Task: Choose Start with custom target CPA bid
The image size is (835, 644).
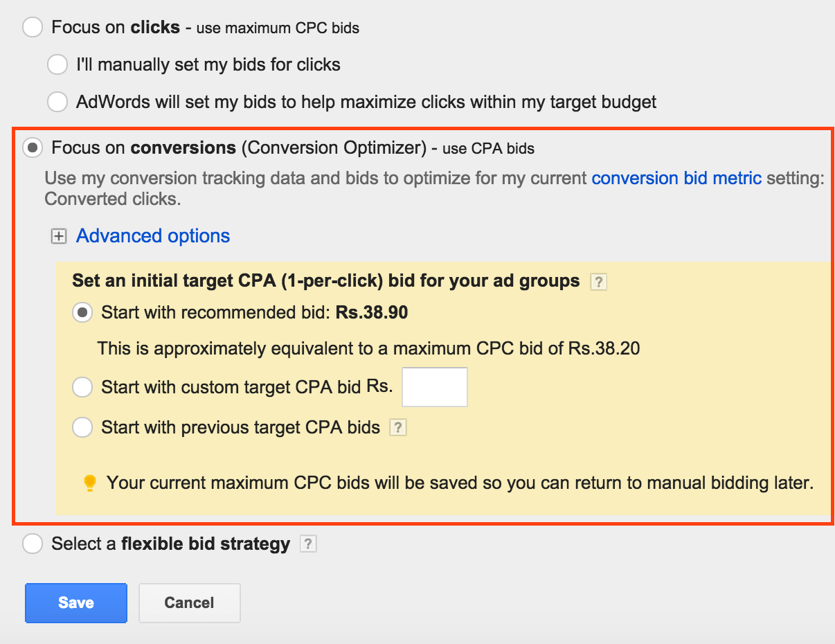Action: click(x=82, y=387)
